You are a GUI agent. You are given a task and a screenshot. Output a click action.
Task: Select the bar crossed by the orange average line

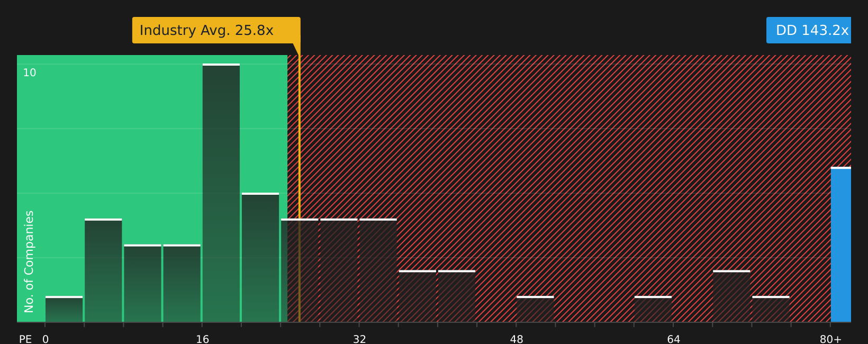tap(300, 270)
